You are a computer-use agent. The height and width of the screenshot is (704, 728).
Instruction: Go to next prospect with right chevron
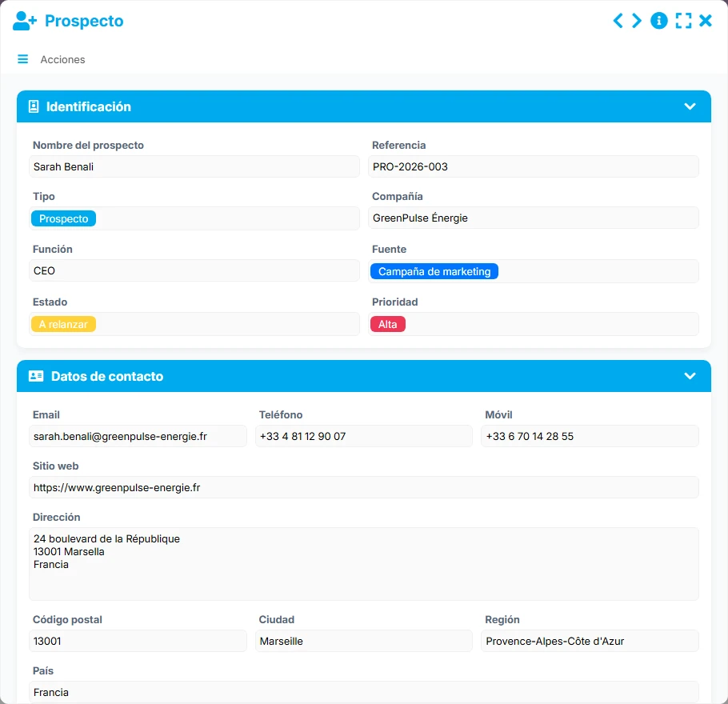point(637,21)
